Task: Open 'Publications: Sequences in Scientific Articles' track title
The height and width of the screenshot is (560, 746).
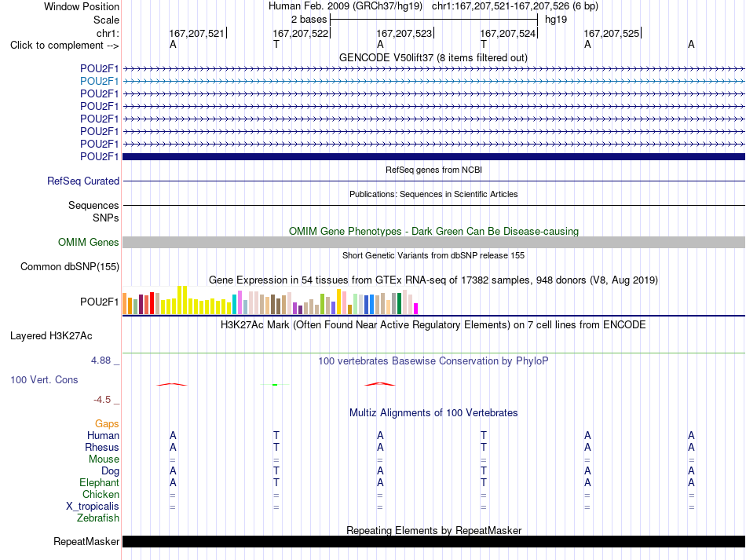Action: click(433, 194)
